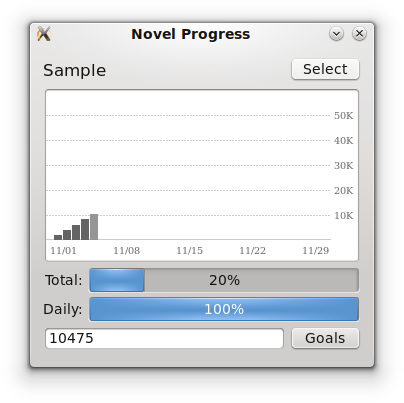Screen dimensions: 404x403
Task: Click the Novel Progress window title text
Action: coord(191,34)
